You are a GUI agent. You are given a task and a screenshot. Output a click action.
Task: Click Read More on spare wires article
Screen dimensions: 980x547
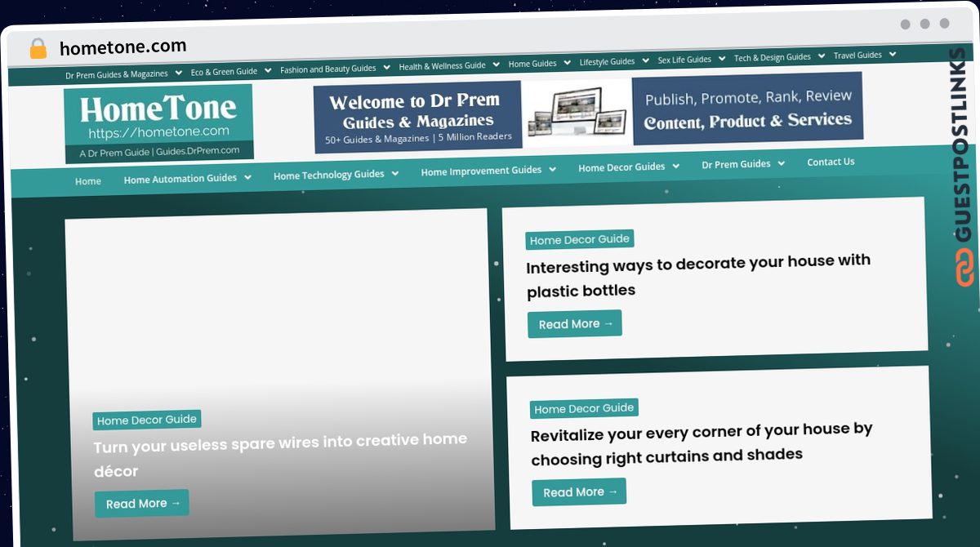tap(142, 504)
